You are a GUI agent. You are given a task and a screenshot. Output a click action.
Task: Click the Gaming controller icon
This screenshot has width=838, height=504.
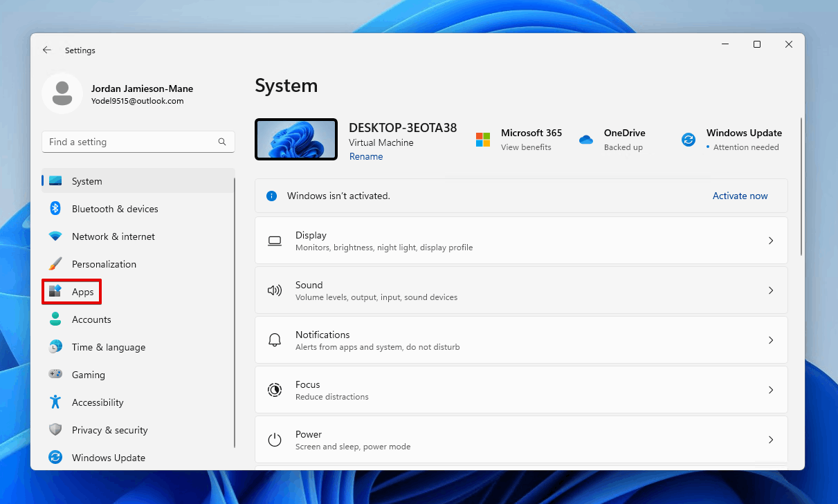55,375
